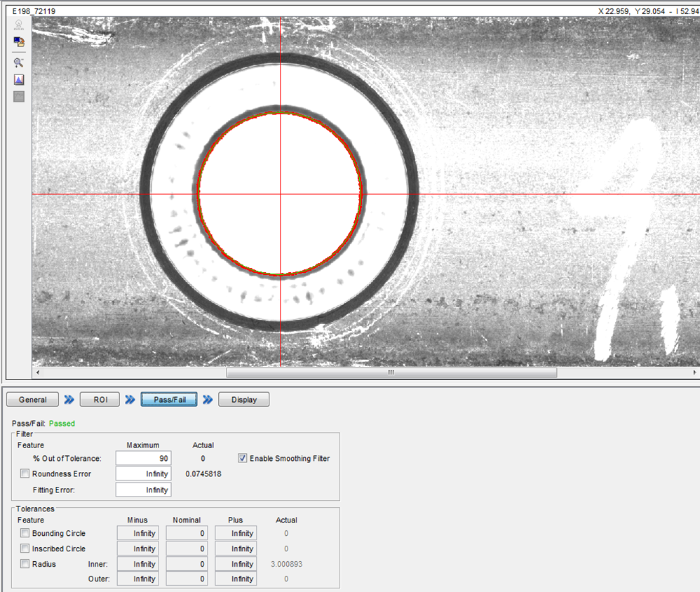Click the Pass/Fail step button
Screen dimensions: 700x592
168,400
